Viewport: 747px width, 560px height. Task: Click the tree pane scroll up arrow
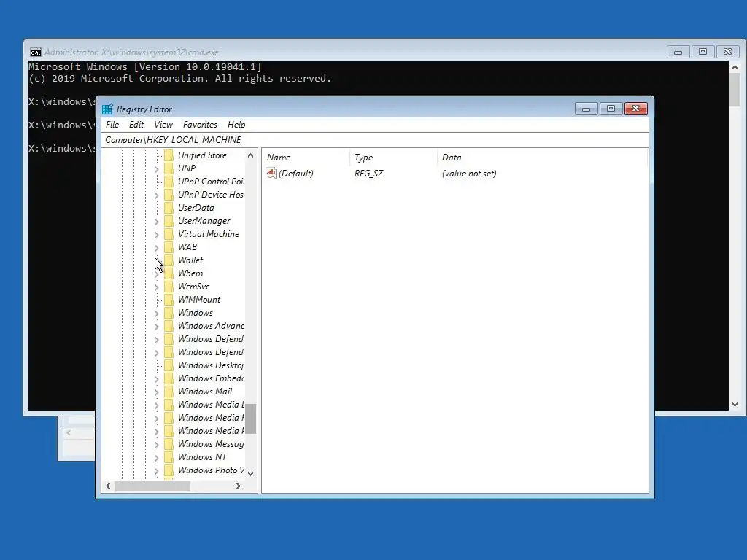click(x=251, y=155)
